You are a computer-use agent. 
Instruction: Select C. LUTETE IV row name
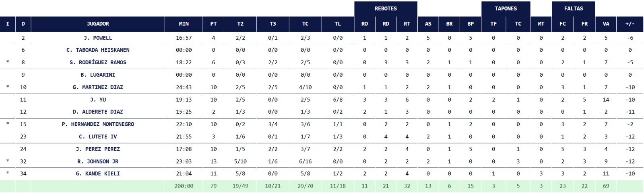point(98,137)
